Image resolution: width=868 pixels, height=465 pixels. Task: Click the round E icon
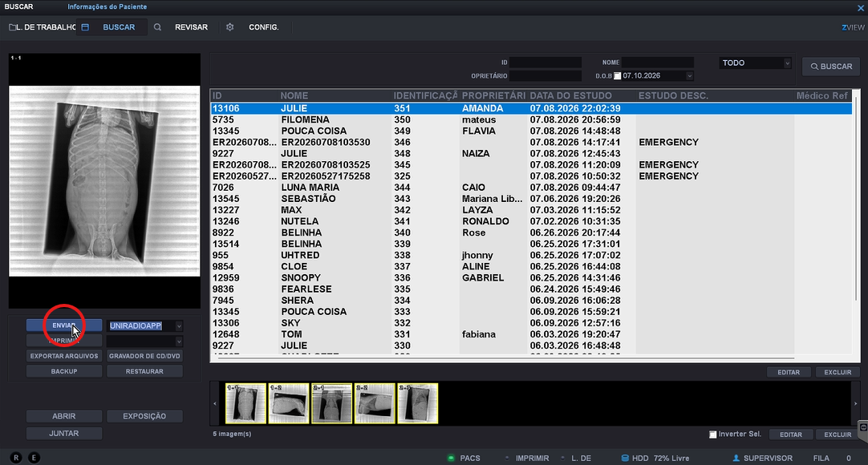[34, 457]
